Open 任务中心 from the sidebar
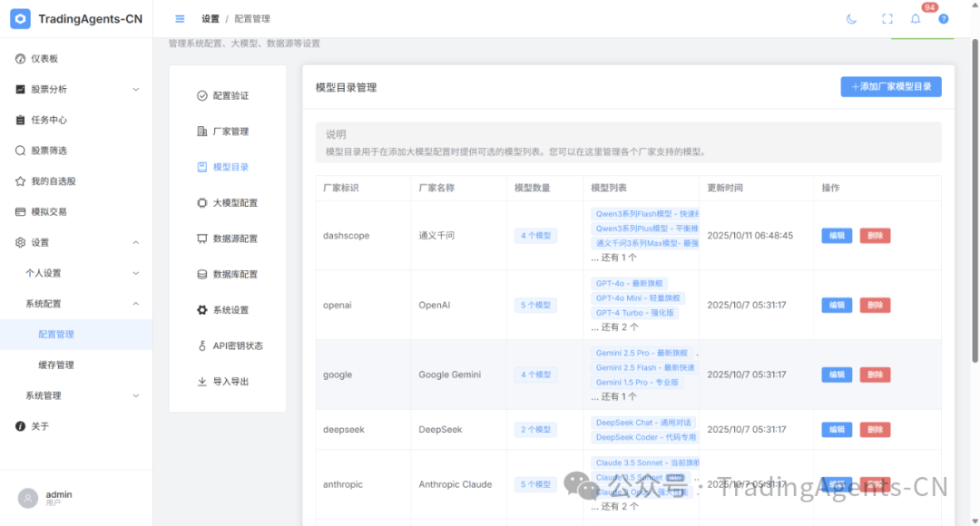The width and height of the screenshot is (980, 526). tap(49, 120)
